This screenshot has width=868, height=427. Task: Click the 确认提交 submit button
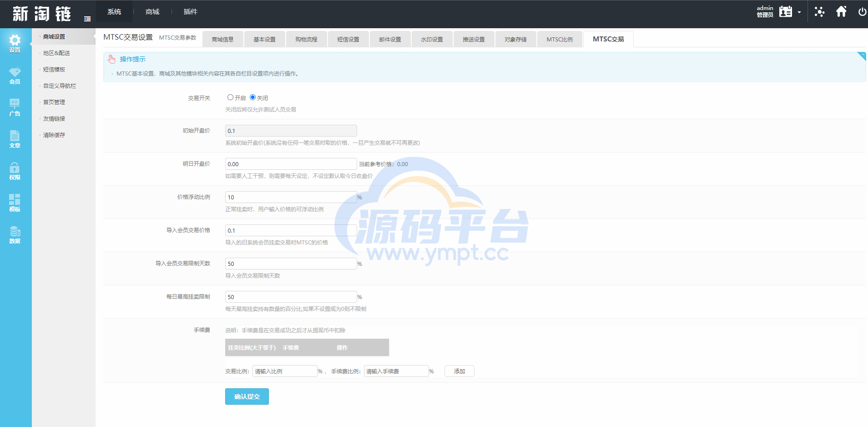[247, 396]
